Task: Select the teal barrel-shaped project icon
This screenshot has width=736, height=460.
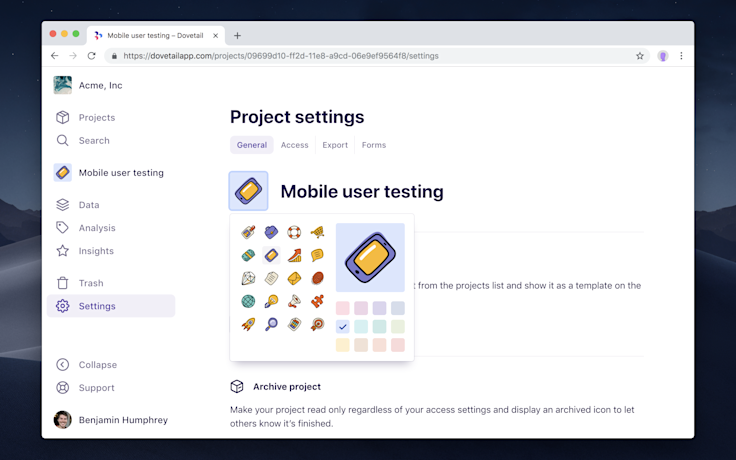Action: point(248,255)
